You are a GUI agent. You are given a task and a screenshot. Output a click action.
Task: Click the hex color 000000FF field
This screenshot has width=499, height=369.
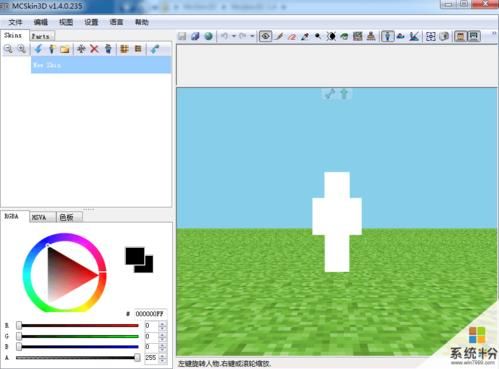[x=150, y=314]
